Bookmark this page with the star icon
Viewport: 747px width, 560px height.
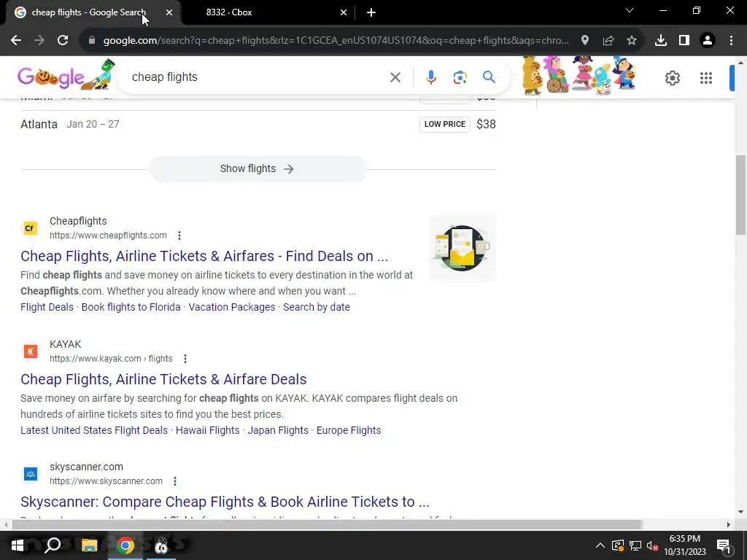point(631,41)
